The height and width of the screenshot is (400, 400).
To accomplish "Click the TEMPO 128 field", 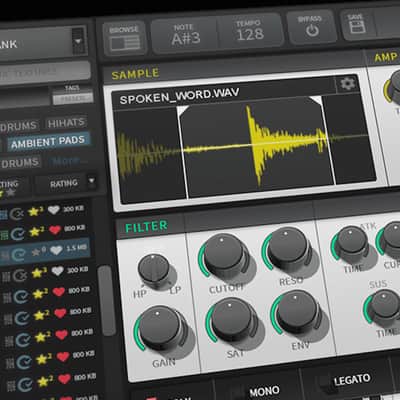I will coord(249,31).
